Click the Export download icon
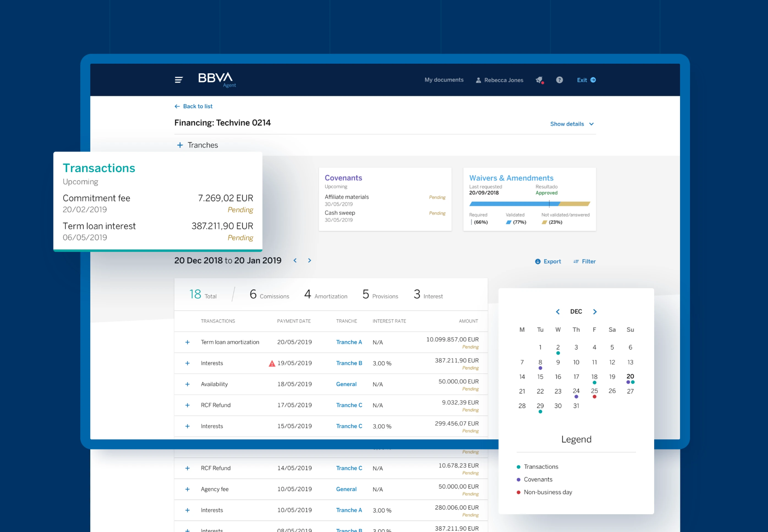Image resolution: width=768 pixels, height=532 pixels. pyautogui.click(x=538, y=262)
